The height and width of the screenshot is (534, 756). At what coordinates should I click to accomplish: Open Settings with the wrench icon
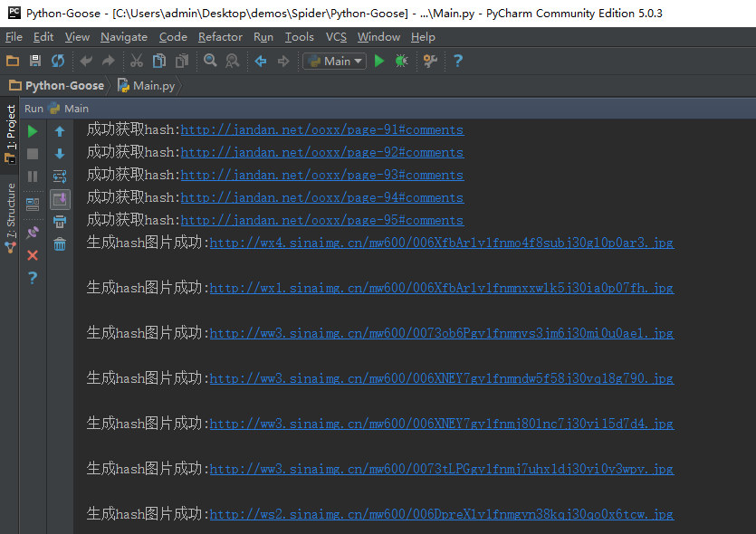tap(430, 61)
